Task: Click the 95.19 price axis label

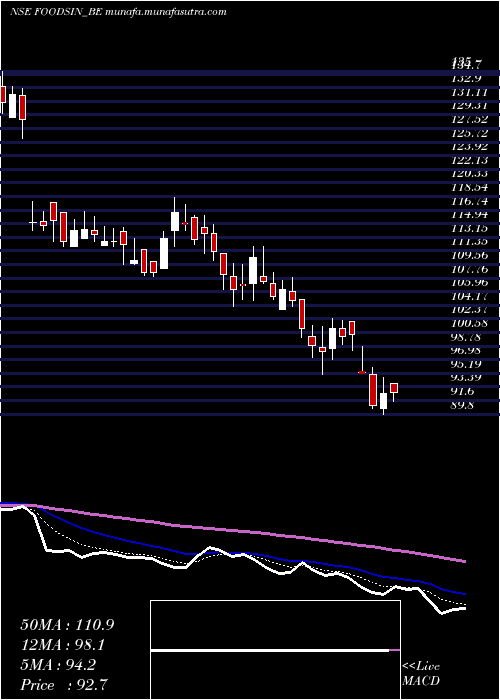Action: 467,364
